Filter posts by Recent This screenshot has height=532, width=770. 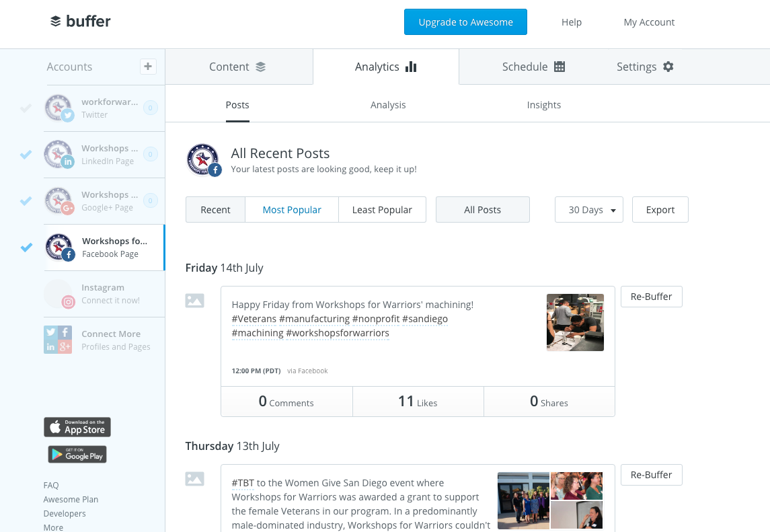tap(215, 210)
